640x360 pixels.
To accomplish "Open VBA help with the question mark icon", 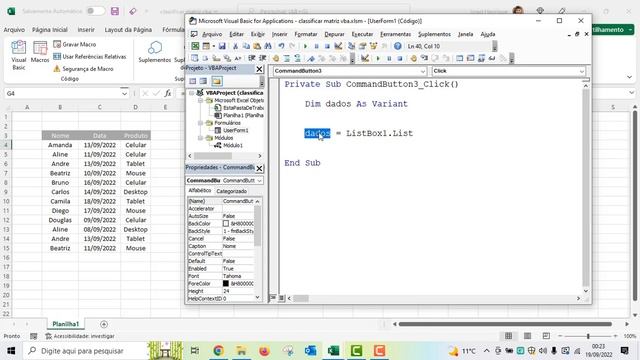I will coord(398,46).
